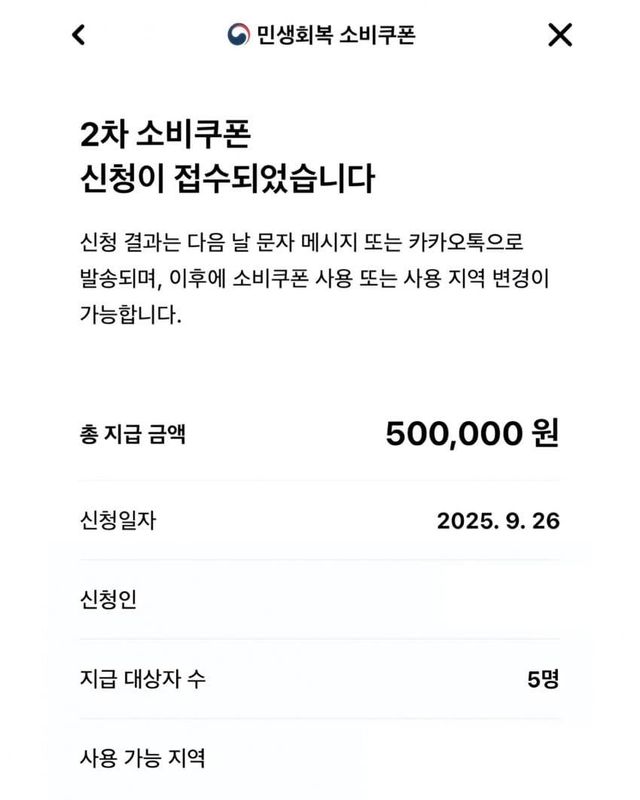Click the description line mentioning 카카오톡
Image resolution: width=640 pixels, height=800 pixels.
pos(300,243)
